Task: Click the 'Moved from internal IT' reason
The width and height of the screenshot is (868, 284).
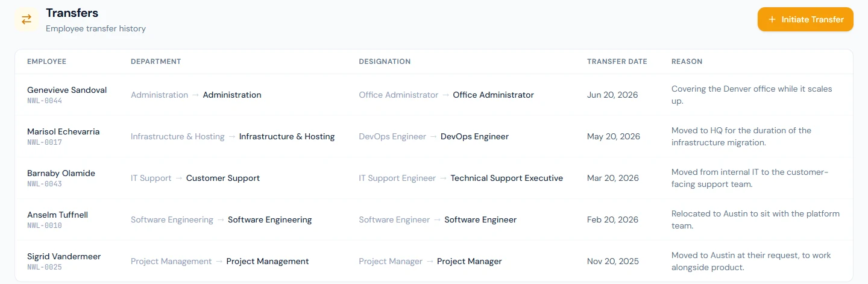Action: 750,178
